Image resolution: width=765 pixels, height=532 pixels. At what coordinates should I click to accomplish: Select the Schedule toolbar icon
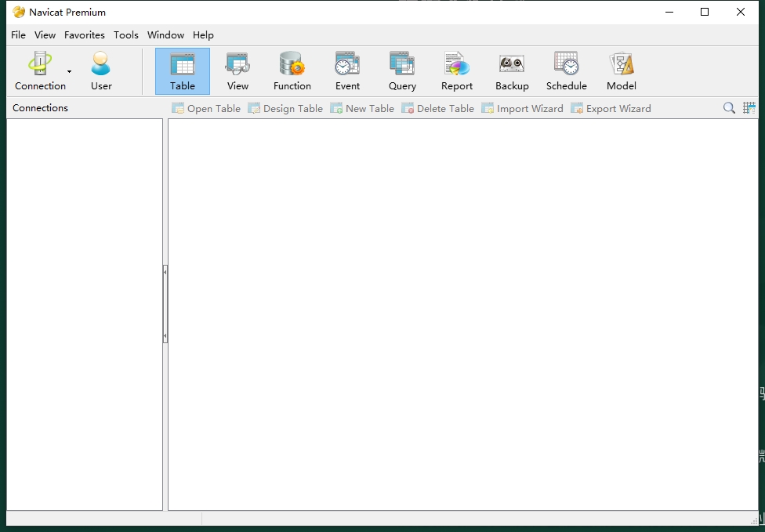[567, 71]
